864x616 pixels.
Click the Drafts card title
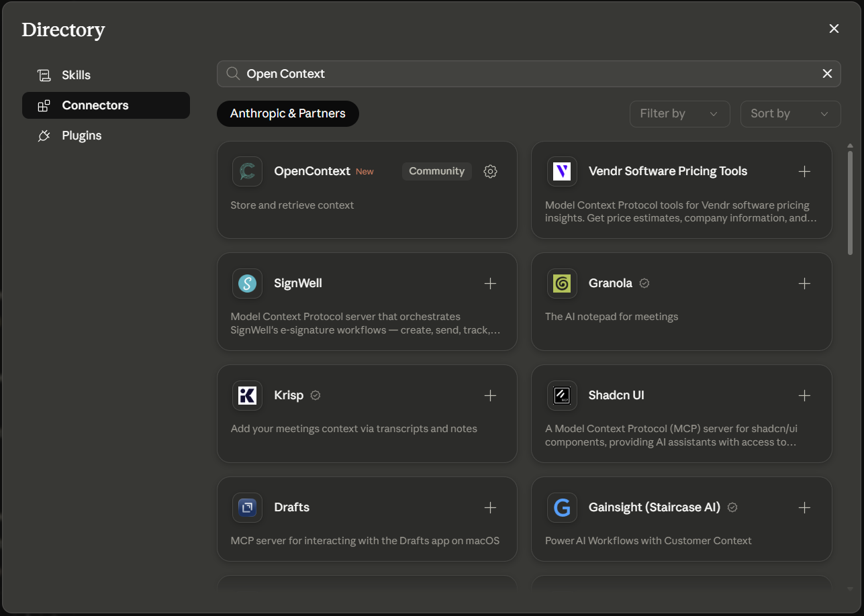[x=292, y=507]
